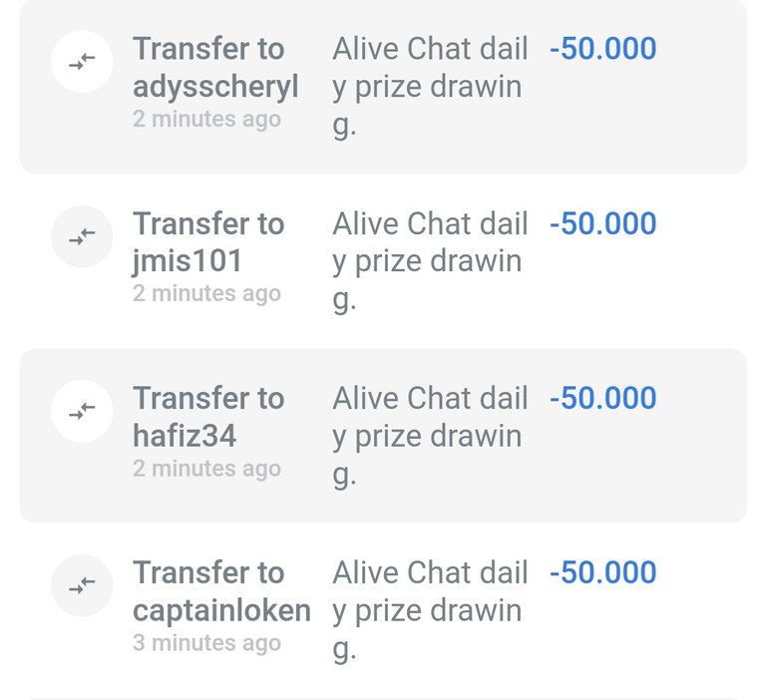Click '2 minutes ago' under jmis101
Screen dimensions: 766x700
206,293
